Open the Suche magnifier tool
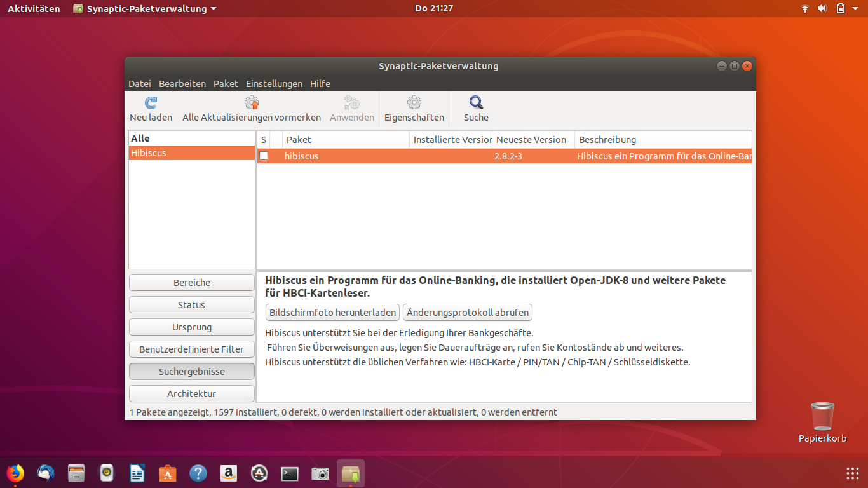 pyautogui.click(x=476, y=102)
